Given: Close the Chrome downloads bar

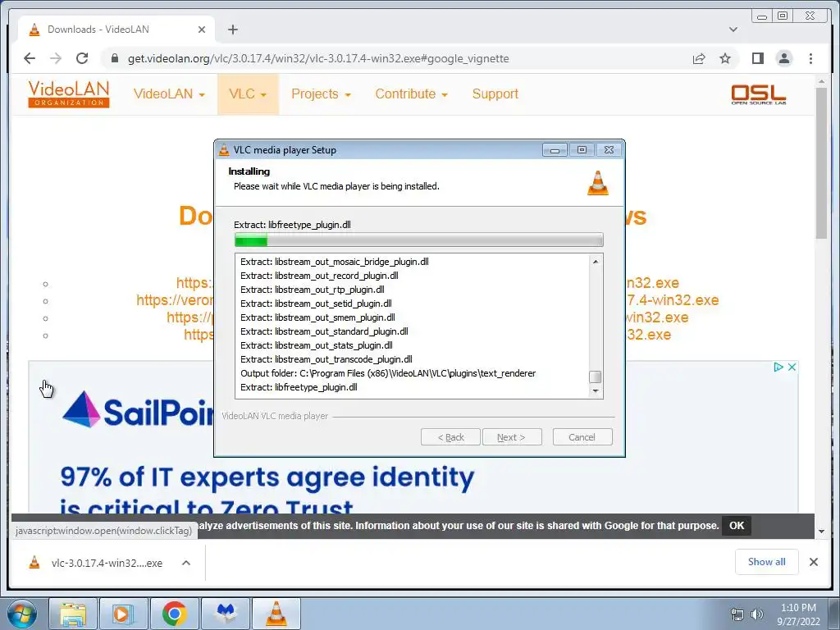Looking at the screenshot, I should pos(813,562).
